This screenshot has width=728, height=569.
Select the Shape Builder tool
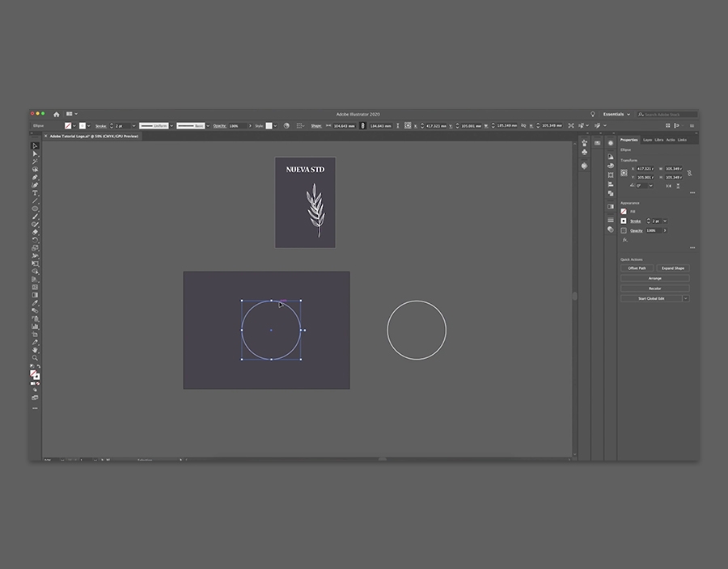pos(35,272)
